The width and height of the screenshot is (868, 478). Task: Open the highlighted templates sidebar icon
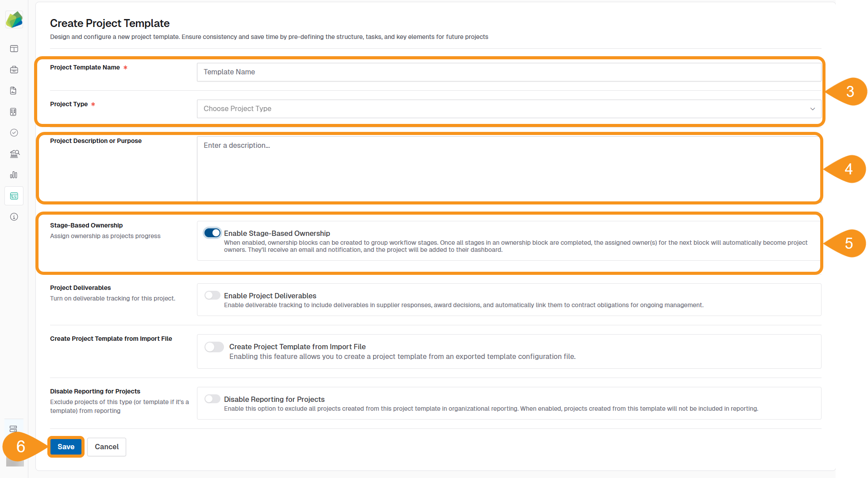[x=14, y=196]
